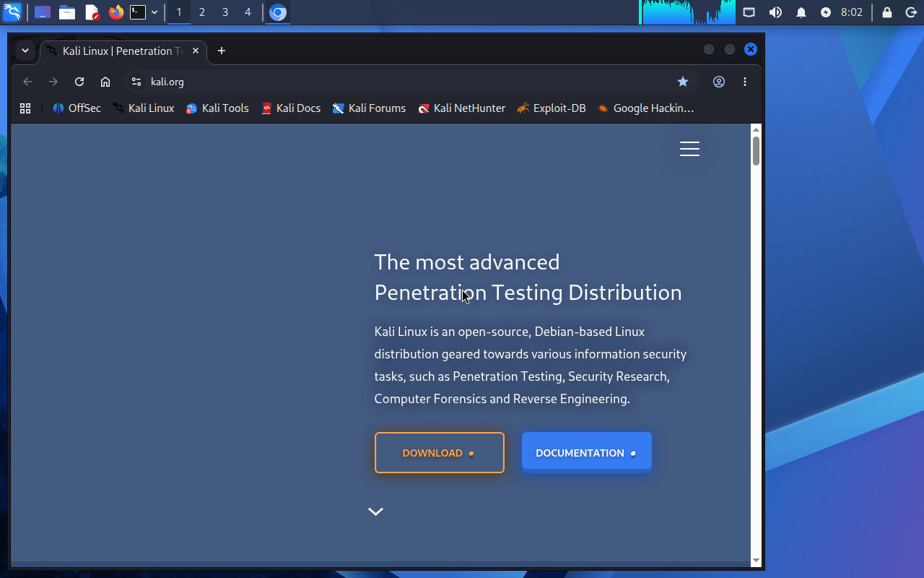Open the terminal emulator from the panel
Screen dimensions: 924x578
coord(138,12)
